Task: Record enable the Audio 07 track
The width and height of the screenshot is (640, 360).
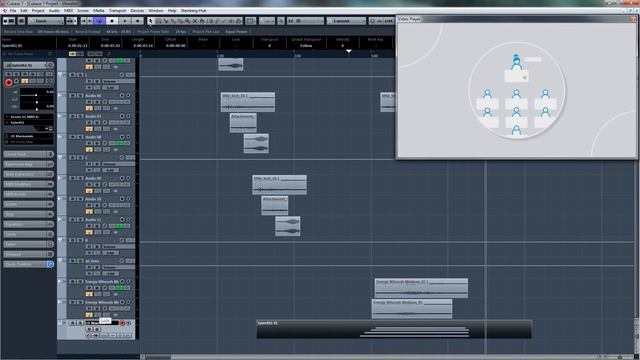Action: pos(122,116)
